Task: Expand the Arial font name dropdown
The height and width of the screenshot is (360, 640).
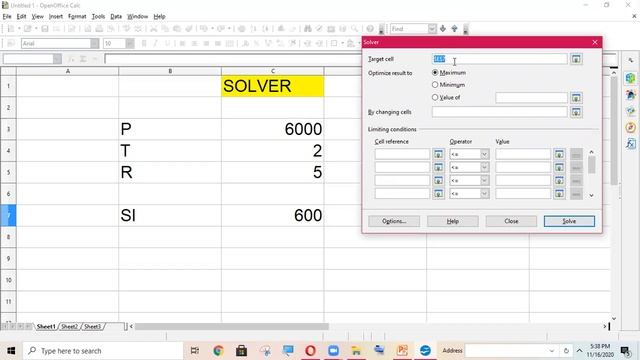Action: (94, 43)
